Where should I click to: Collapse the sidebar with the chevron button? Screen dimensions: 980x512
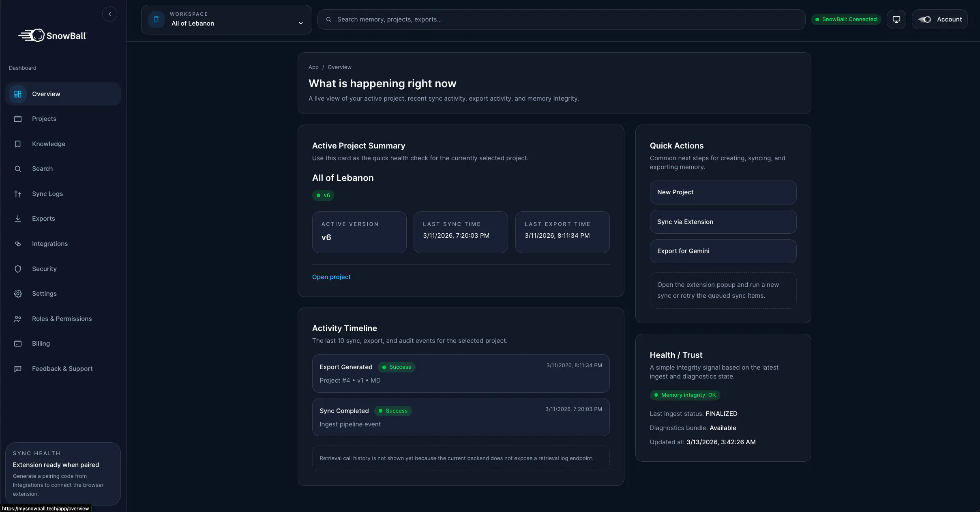(x=109, y=14)
